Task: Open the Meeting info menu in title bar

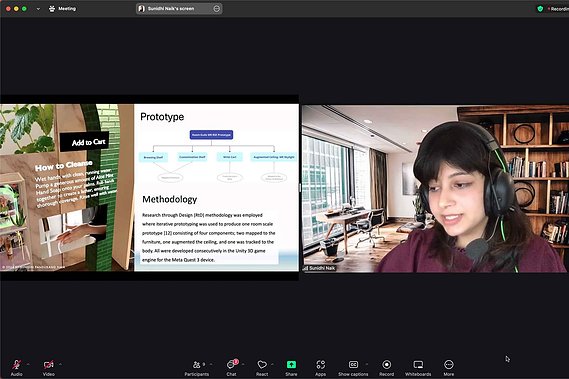Action: pos(62,8)
